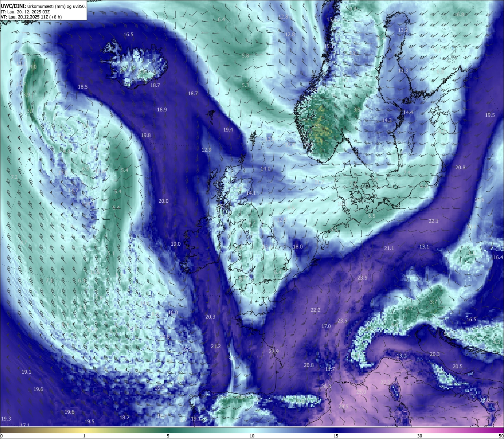Screen dimensions: 504x439
Task: Click the 11.7 value label
Action: [330, 369]
